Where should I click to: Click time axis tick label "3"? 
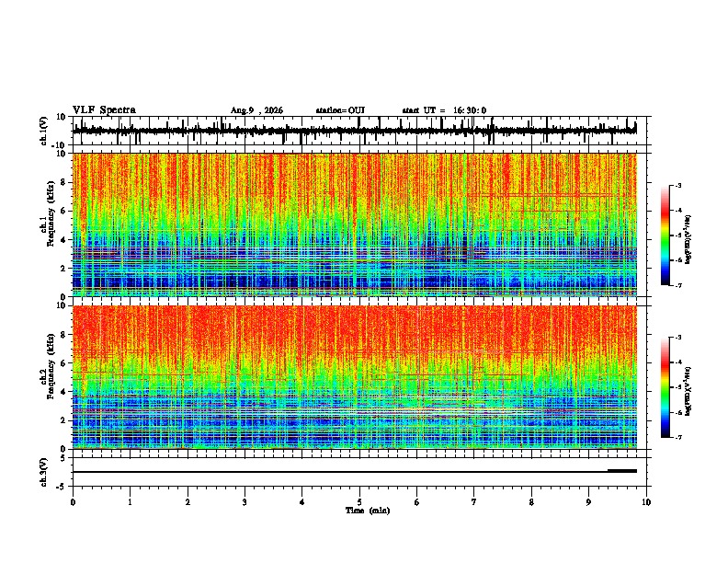coord(245,502)
